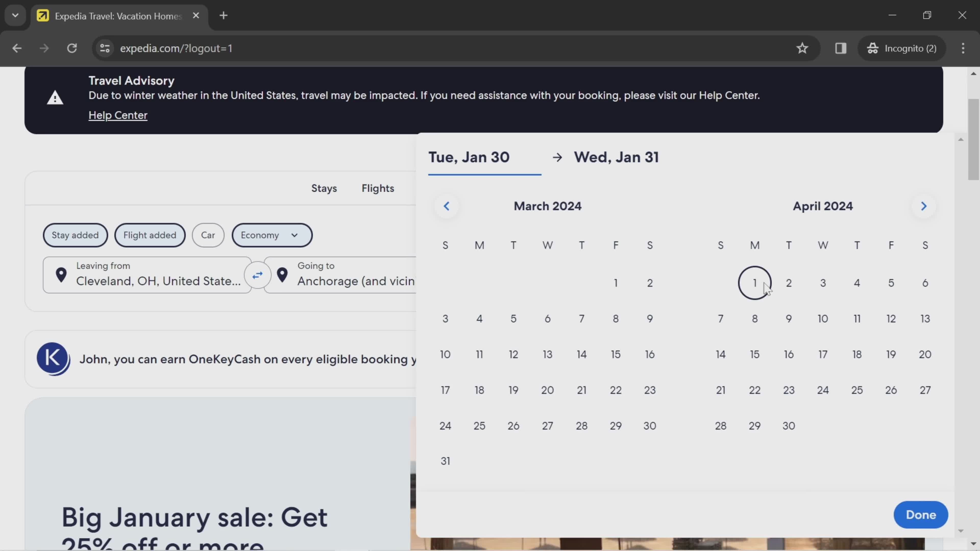Switch to the Flights tab
Screen dimensions: 980x551
(378, 188)
